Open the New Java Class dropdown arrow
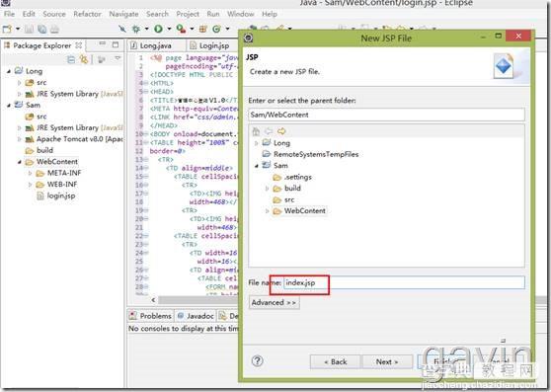Screen dimensions: 551x392 (228, 29)
